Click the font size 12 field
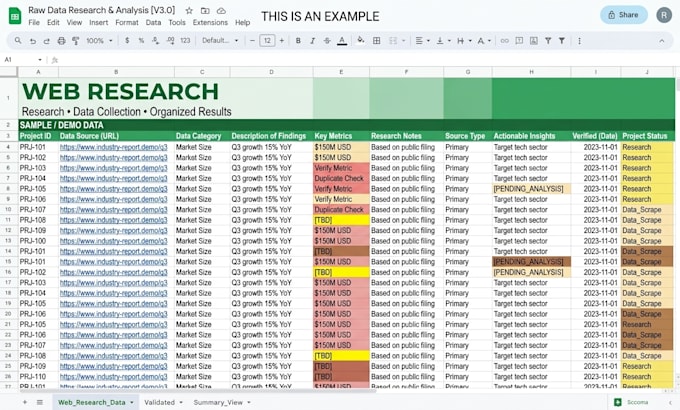This screenshot has height=410, width=680. click(267, 40)
